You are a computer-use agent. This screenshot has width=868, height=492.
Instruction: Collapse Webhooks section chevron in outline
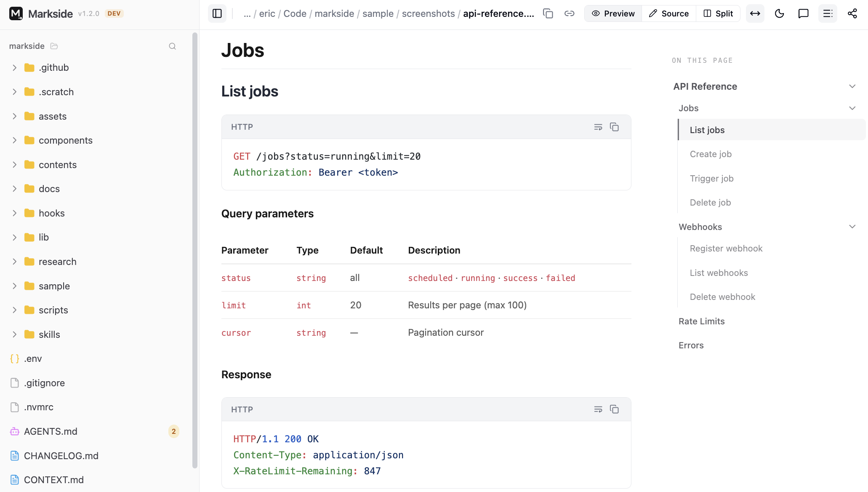click(852, 227)
